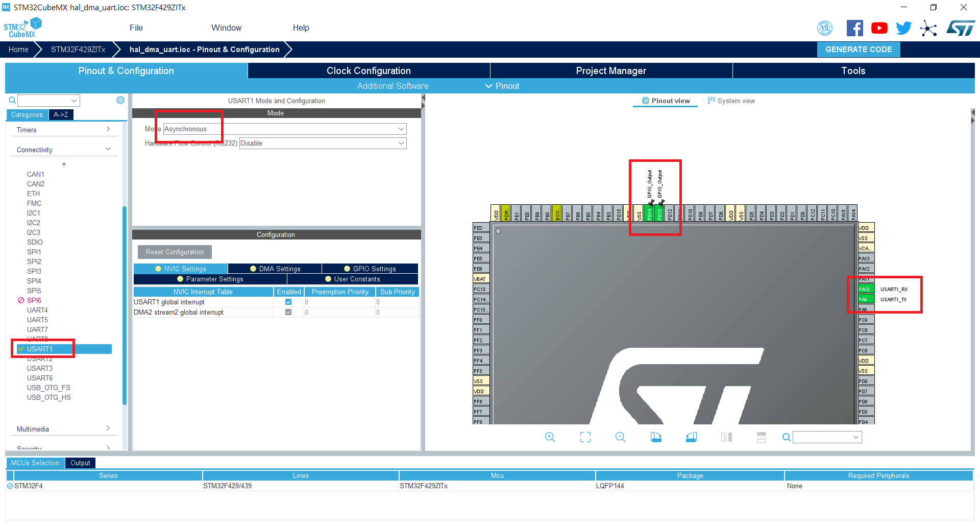Click GENERATE CODE button

coord(859,50)
